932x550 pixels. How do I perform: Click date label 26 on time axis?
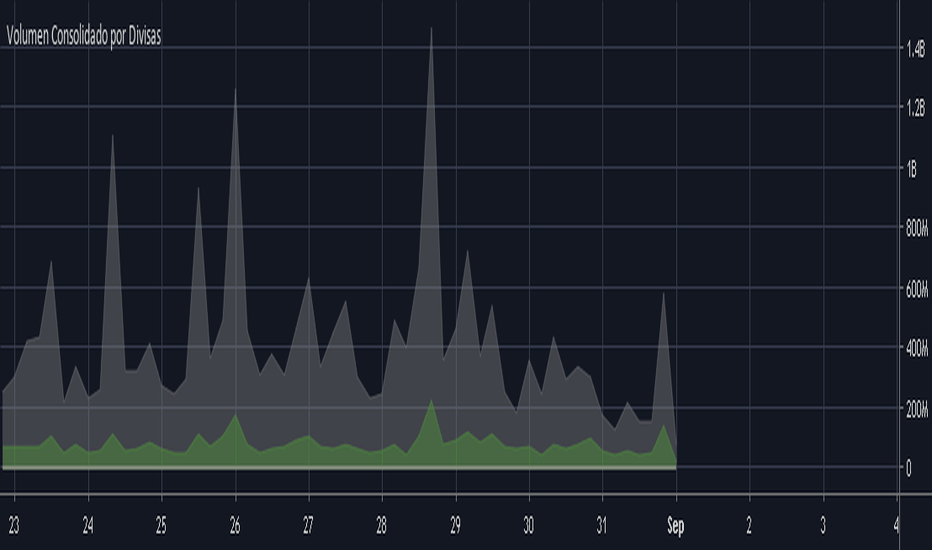click(235, 526)
